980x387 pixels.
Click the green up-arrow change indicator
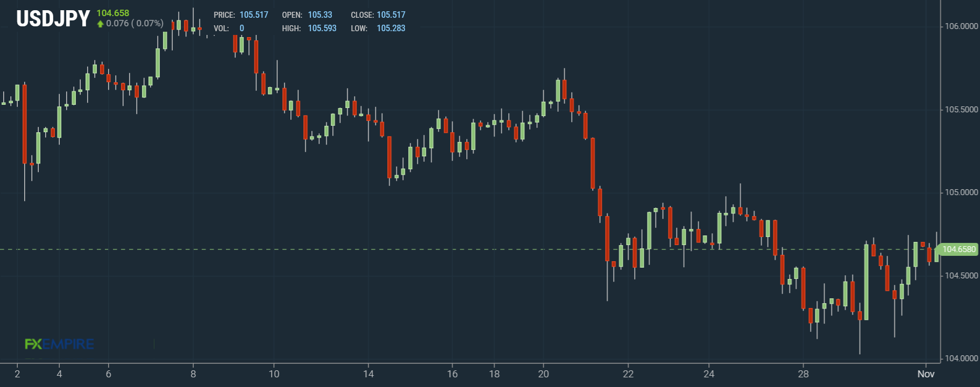coord(100,24)
